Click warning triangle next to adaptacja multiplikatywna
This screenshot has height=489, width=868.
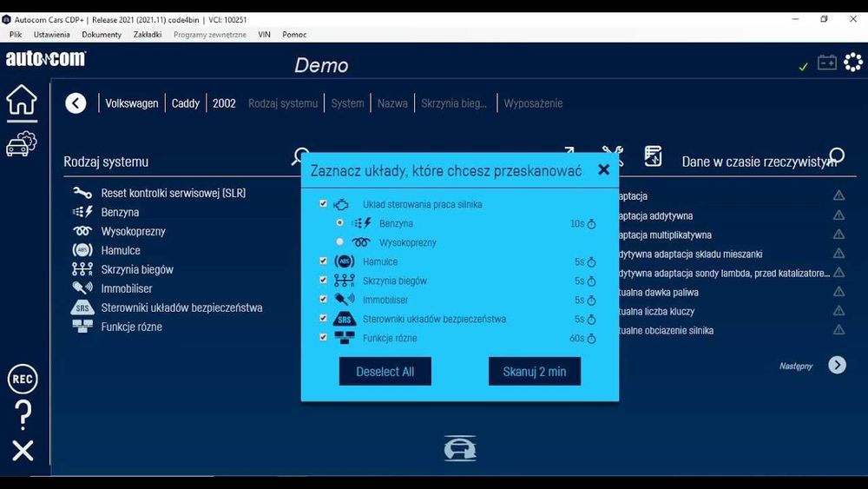(838, 235)
